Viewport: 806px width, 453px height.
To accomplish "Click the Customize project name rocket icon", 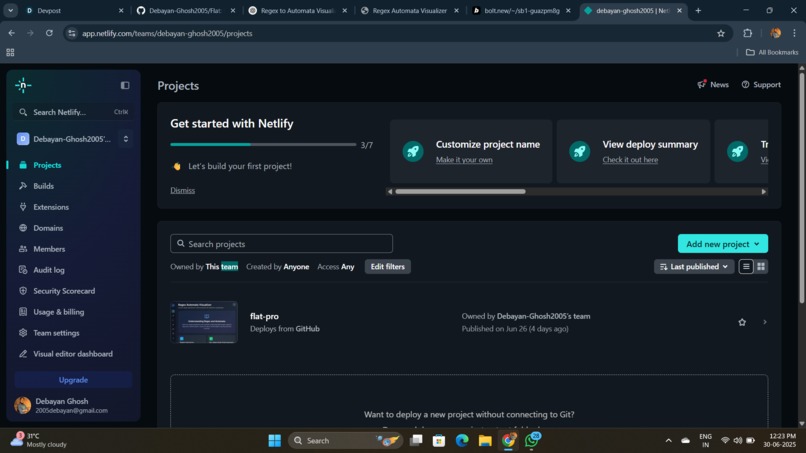I will click(413, 151).
